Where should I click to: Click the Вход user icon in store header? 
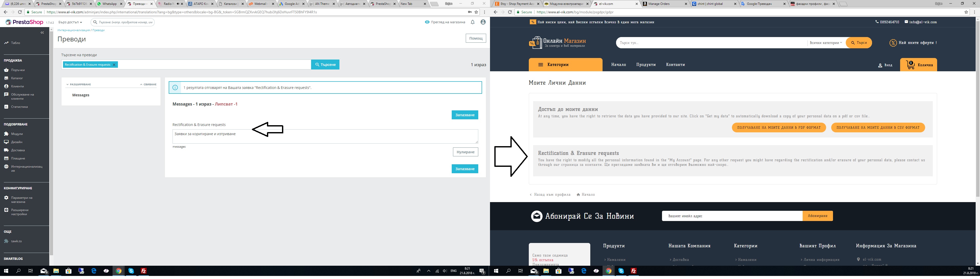point(880,65)
